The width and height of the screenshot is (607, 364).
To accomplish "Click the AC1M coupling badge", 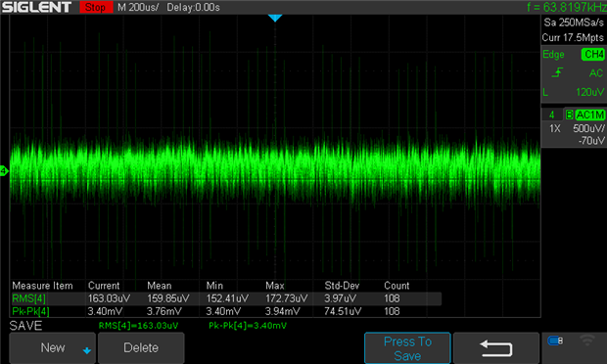I will (x=590, y=114).
